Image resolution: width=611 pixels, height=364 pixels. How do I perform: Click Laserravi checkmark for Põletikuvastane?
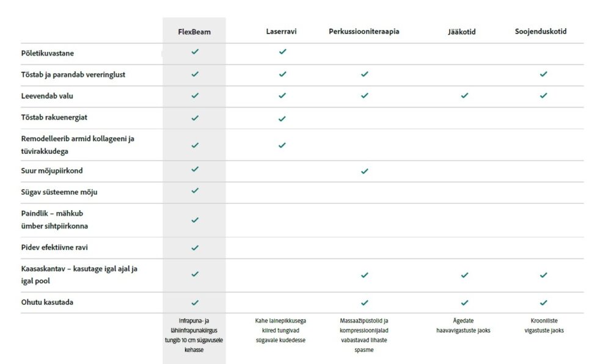282,51
